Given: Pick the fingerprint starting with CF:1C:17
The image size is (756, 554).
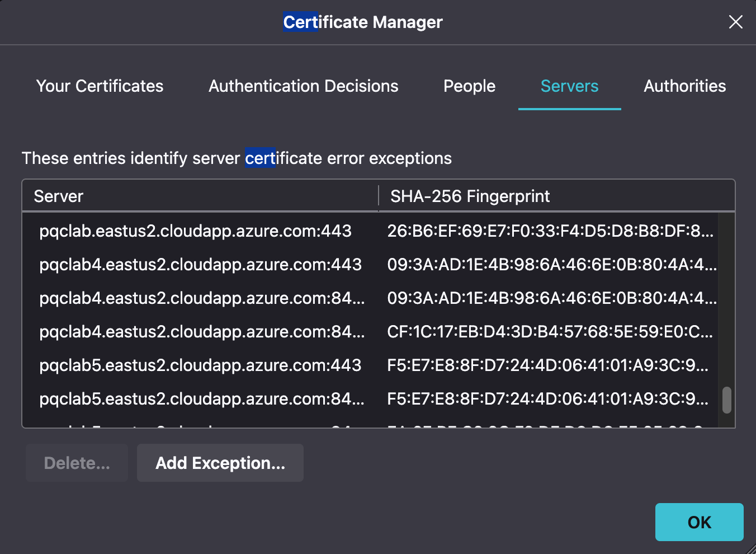Looking at the screenshot, I should click(x=549, y=332).
